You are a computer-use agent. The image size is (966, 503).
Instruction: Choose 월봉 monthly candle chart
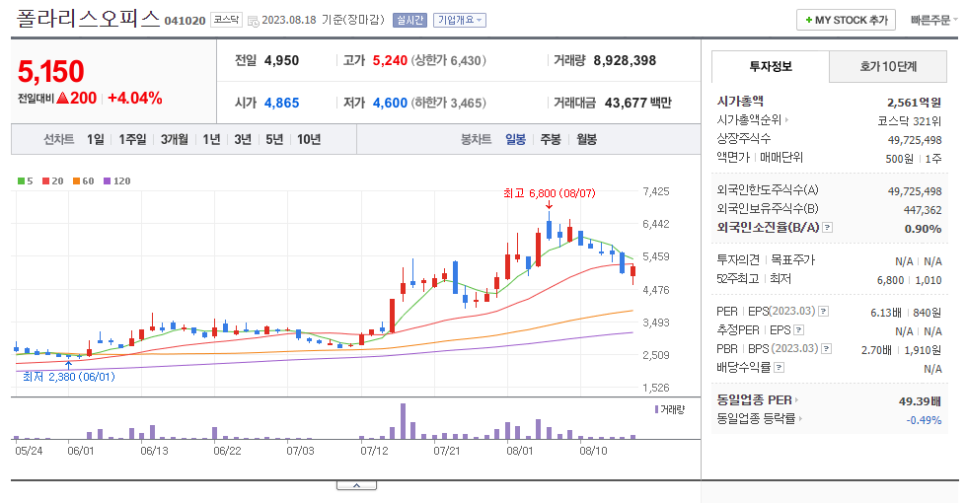point(586,139)
